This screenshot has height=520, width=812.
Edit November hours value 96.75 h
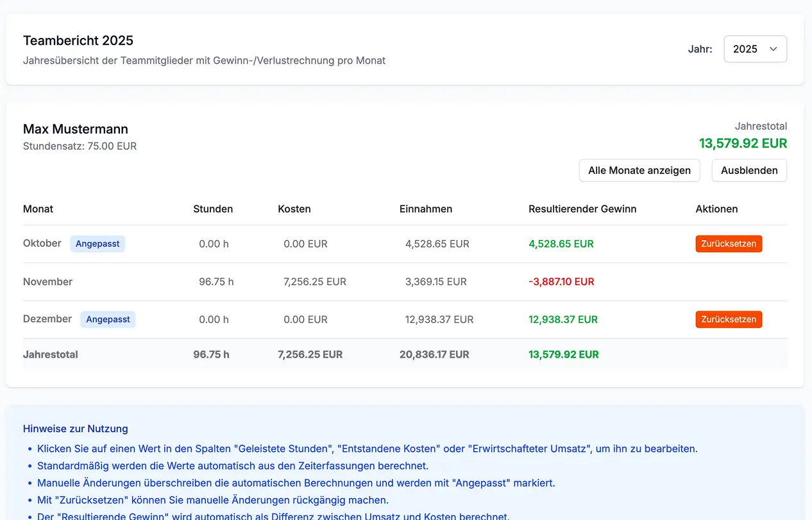[x=216, y=282]
